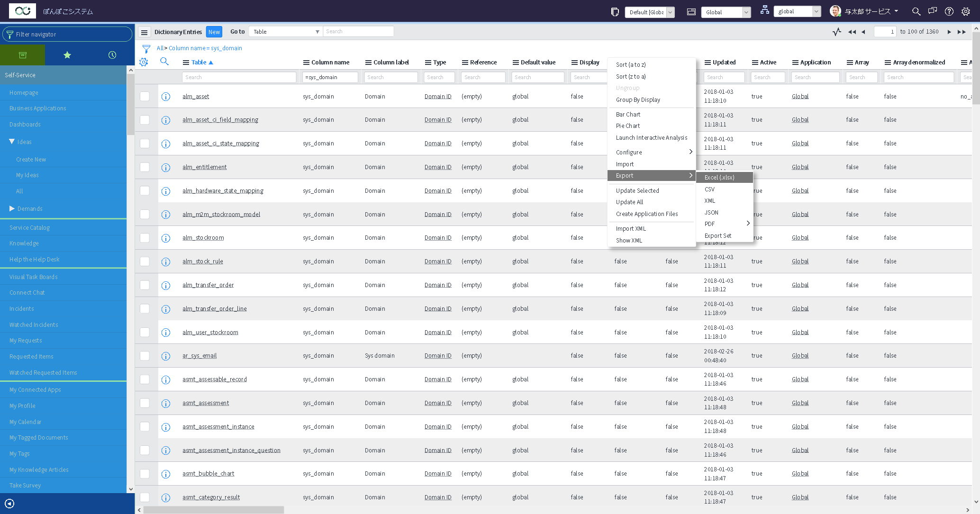Open the system settings gear
Viewport: 980px width, 514px height.
coord(966,11)
